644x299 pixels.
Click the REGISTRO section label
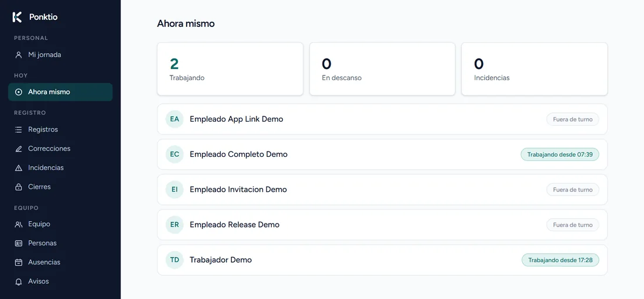(30, 113)
